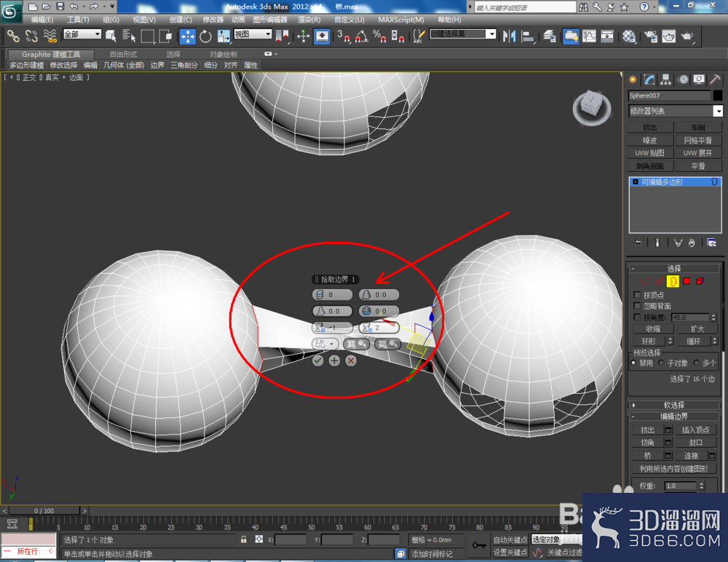Click Bind to Space Warp icon

[x=50, y=36]
